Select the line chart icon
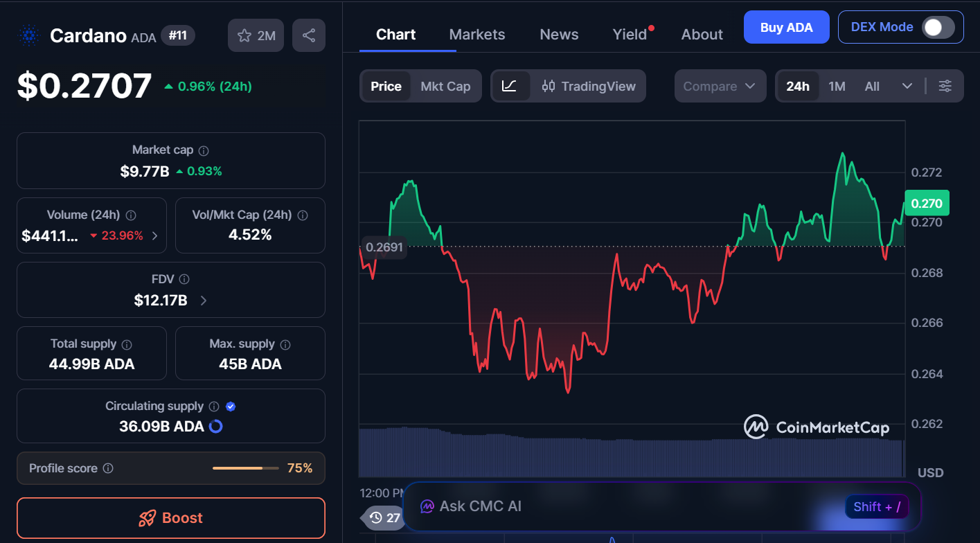This screenshot has width=980, height=543. (510, 86)
